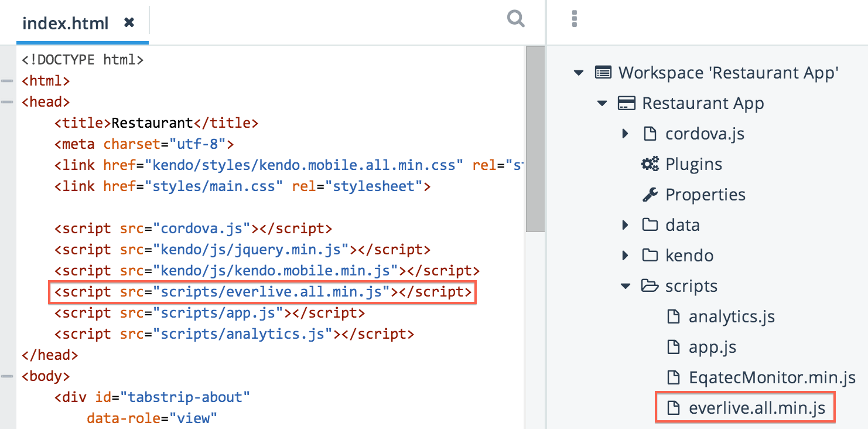Expand the kendo folder arrow

pyautogui.click(x=626, y=256)
